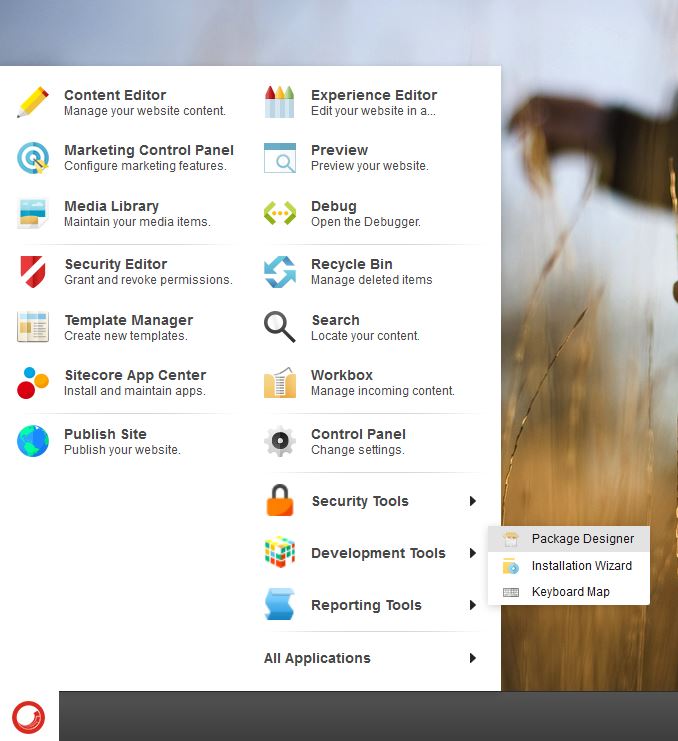Click the Reporting Tools blue scroll icon
The width and height of the screenshot is (678, 741).
[x=280, y=604]
